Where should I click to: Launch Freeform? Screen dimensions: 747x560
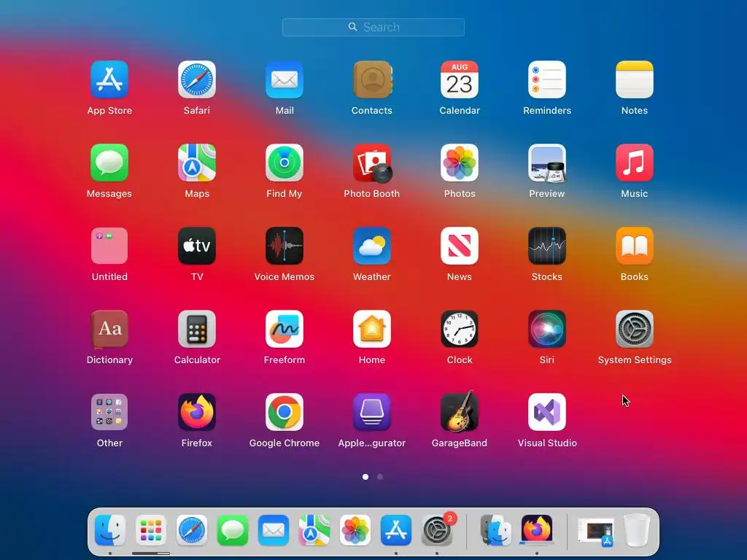[285, 329]
